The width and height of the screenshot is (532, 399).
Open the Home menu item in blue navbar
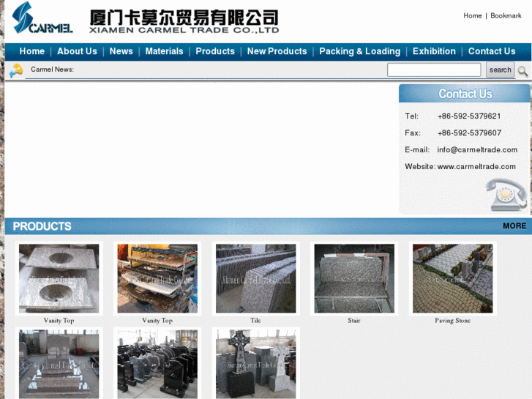32,51
